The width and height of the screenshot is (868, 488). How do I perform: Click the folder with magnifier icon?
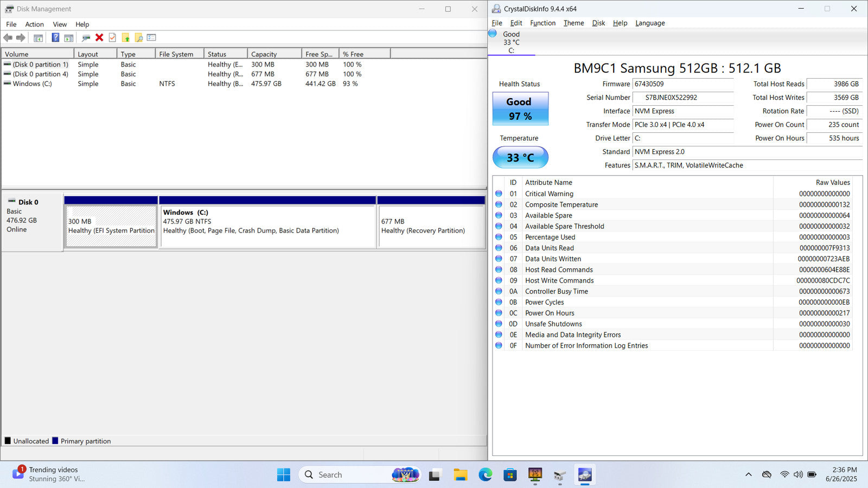(x=139, y=38)
